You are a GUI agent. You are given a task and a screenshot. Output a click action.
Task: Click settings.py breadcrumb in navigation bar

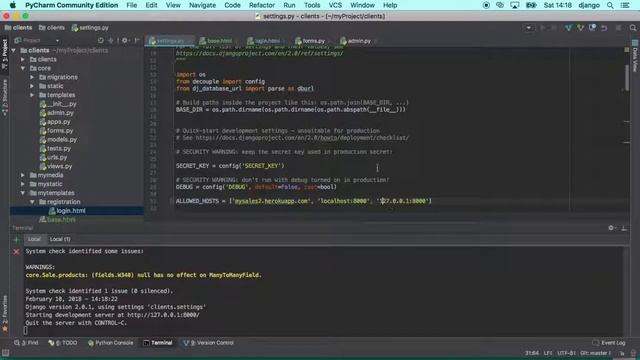90,28
